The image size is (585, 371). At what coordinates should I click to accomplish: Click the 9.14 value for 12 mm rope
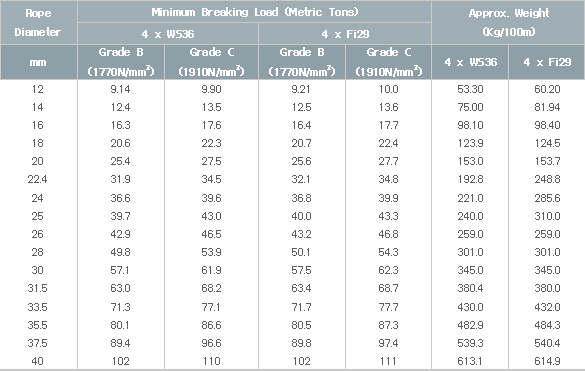[120, 89]
